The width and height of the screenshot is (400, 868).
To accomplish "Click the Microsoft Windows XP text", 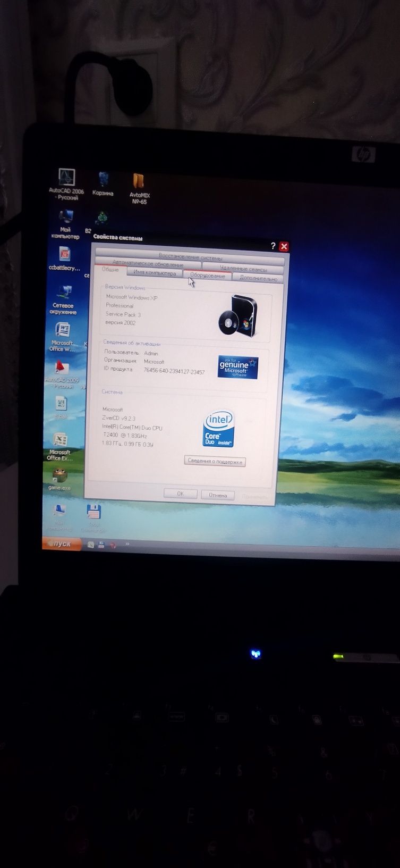I will pyautogui.click(x=132, y=297).
